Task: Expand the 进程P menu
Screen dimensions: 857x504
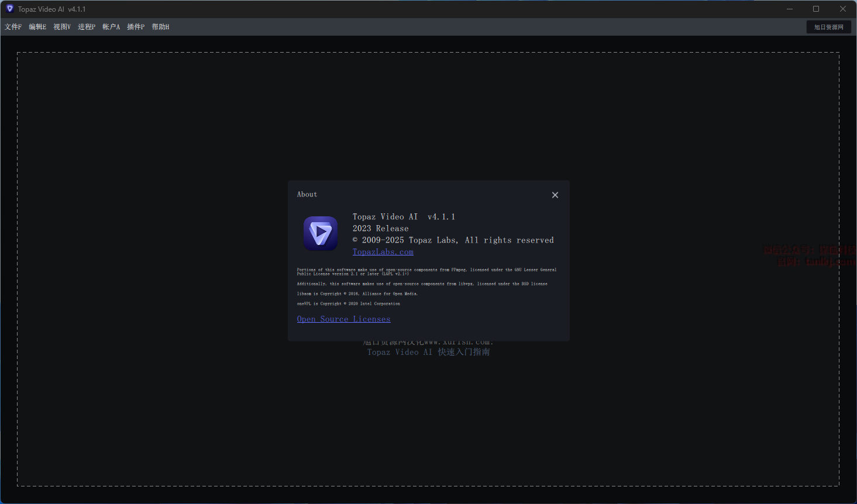Action: (87, 27)
